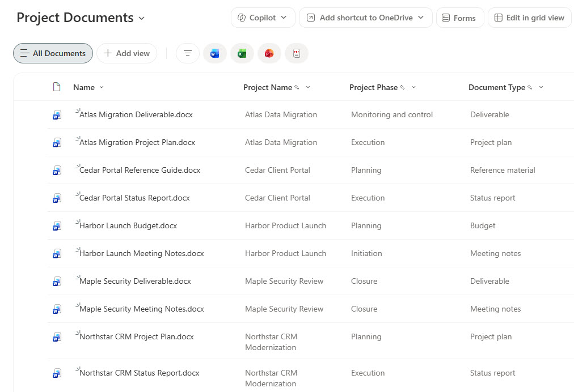Click Monitoring and control phase cell
574x392 pixels.
392,115
